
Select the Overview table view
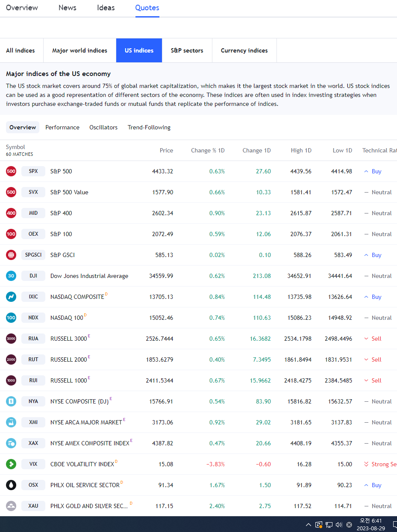(x=23, y=127)
